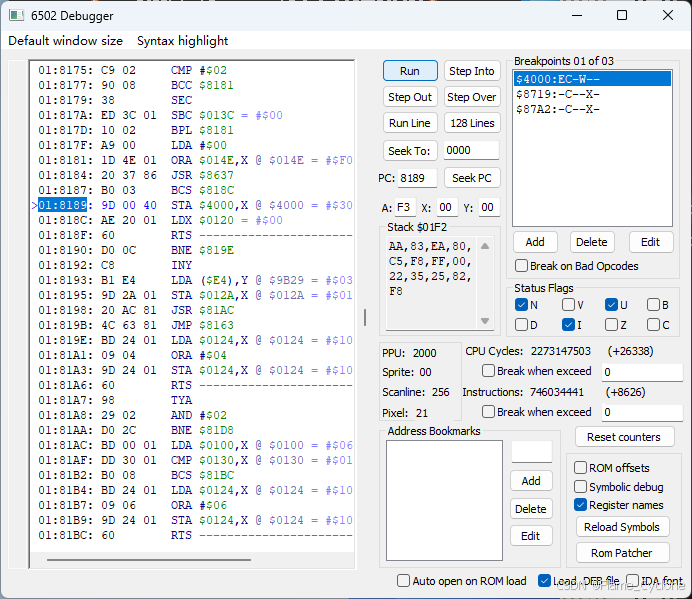Select the disassembly line 01:8184 JSR $8637

192,175
